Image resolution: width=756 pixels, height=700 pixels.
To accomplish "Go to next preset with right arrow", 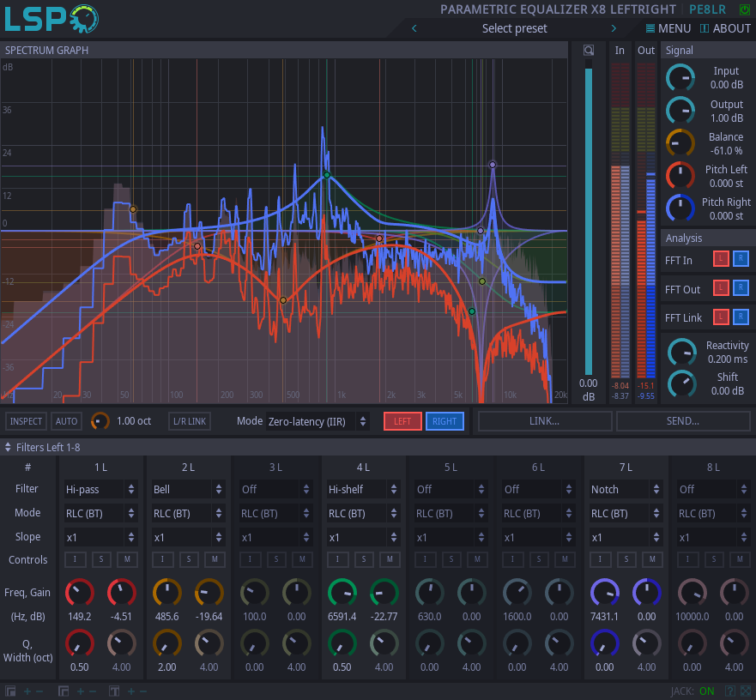I will pos(614,28).
